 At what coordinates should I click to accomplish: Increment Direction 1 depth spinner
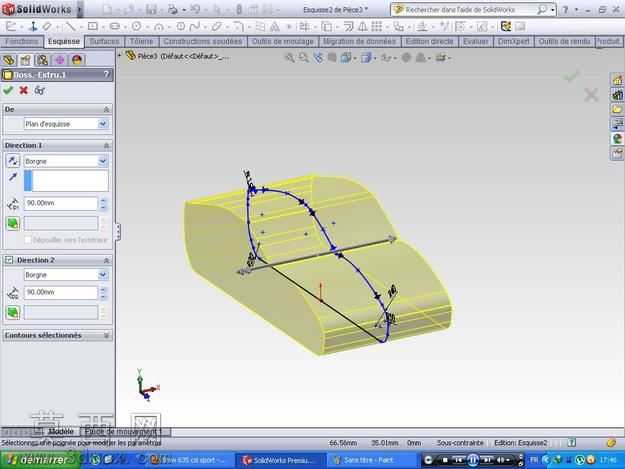point(104,200)
